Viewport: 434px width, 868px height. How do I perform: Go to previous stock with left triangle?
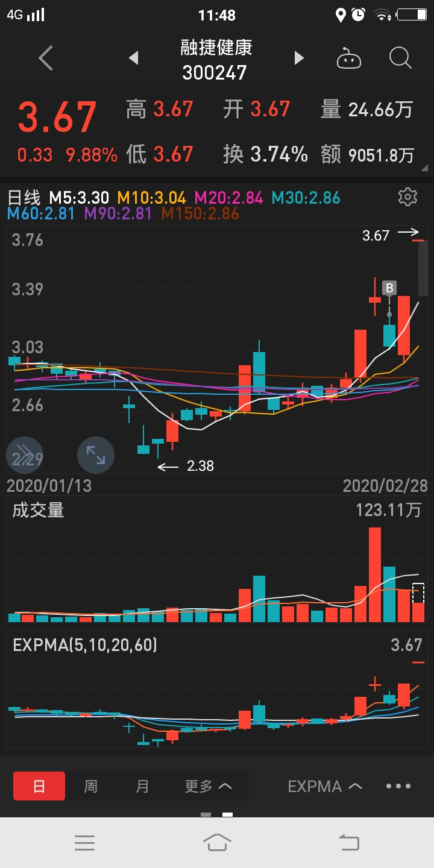pyautogui.click(x=134, y=58)
